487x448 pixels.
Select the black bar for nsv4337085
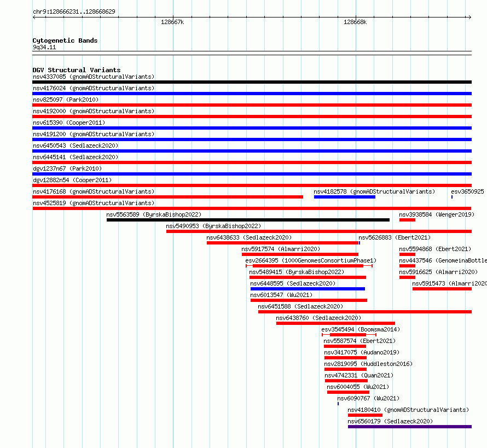point(252,82)
